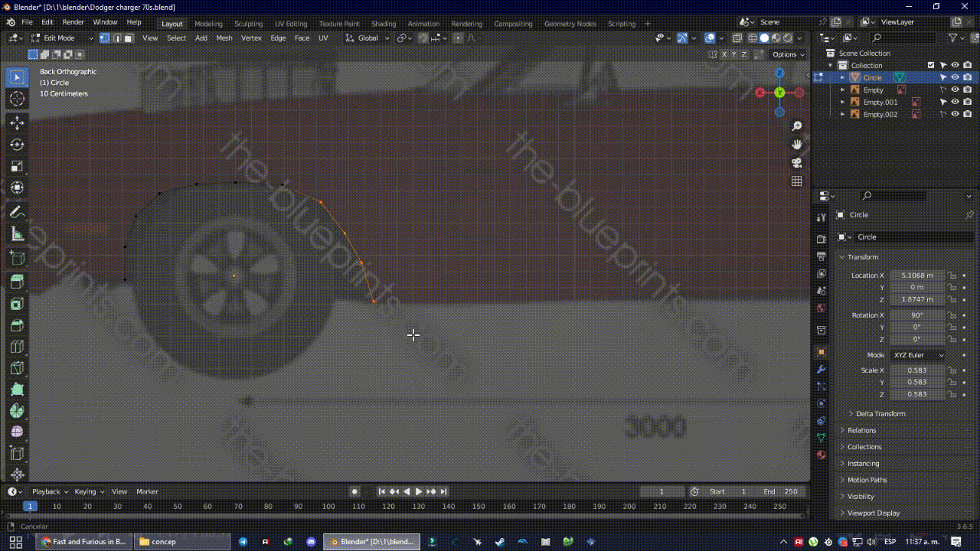
Task: Collapse the Transform panel
Action: coord(862,257)
